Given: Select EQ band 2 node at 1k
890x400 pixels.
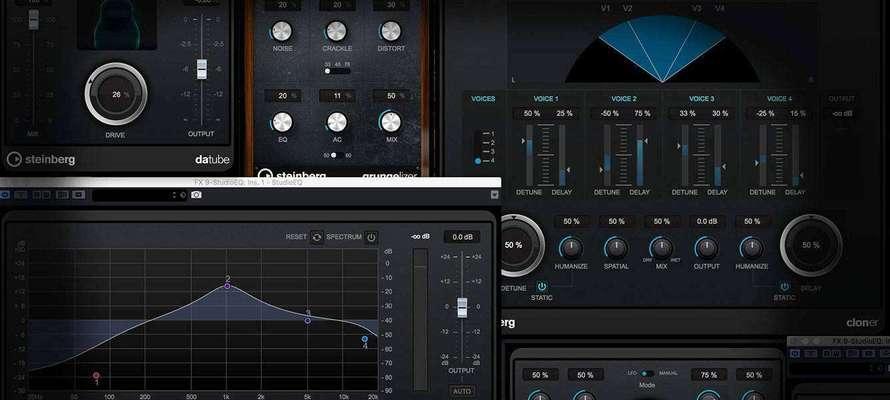Looking at the screenshot, I should pos(227,287).
